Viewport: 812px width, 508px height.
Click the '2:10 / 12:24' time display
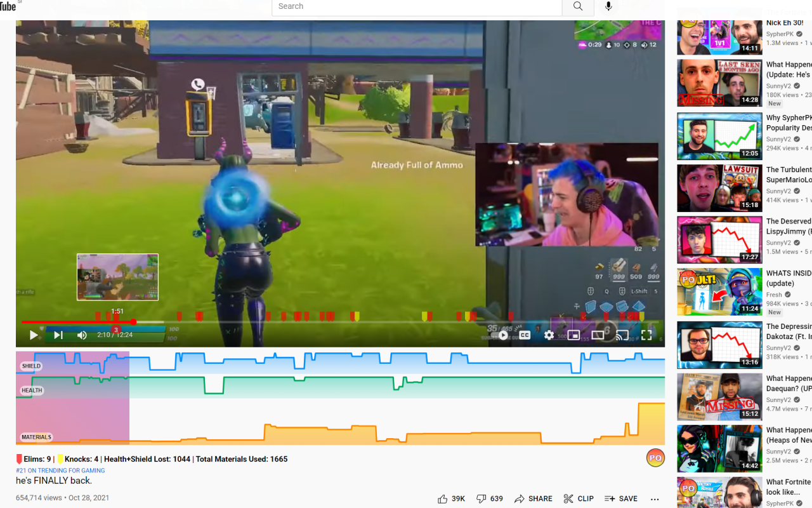(x=115, y=335)
